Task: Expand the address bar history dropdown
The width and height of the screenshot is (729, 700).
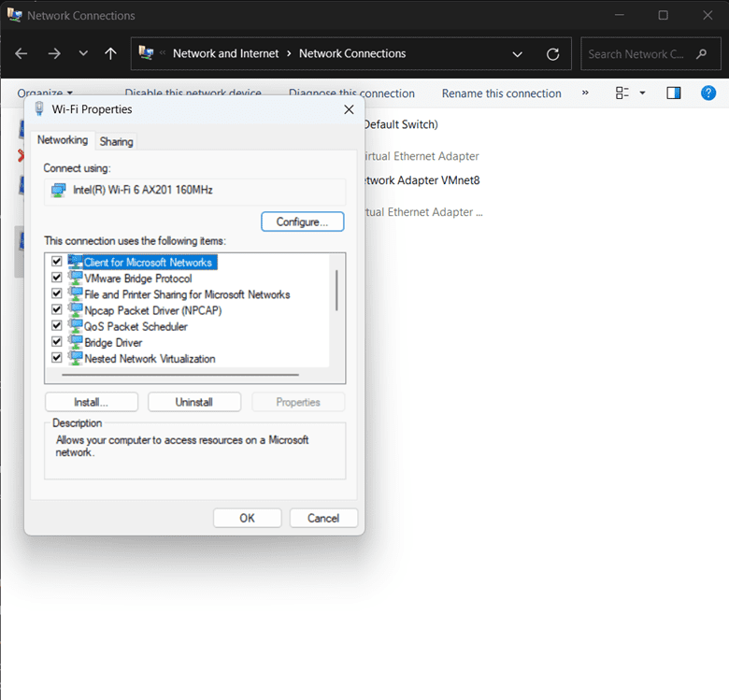Action: [x=517, y=54]
